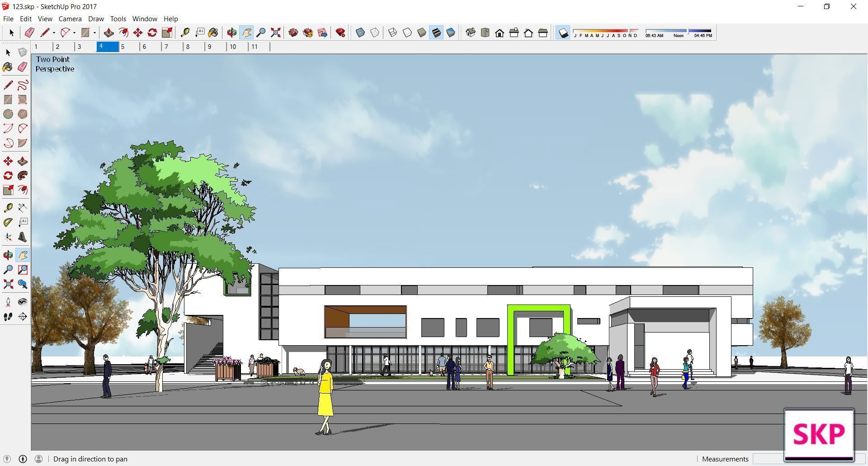Enable Shaded face style
868x466 pixels.
pos(422,33)
